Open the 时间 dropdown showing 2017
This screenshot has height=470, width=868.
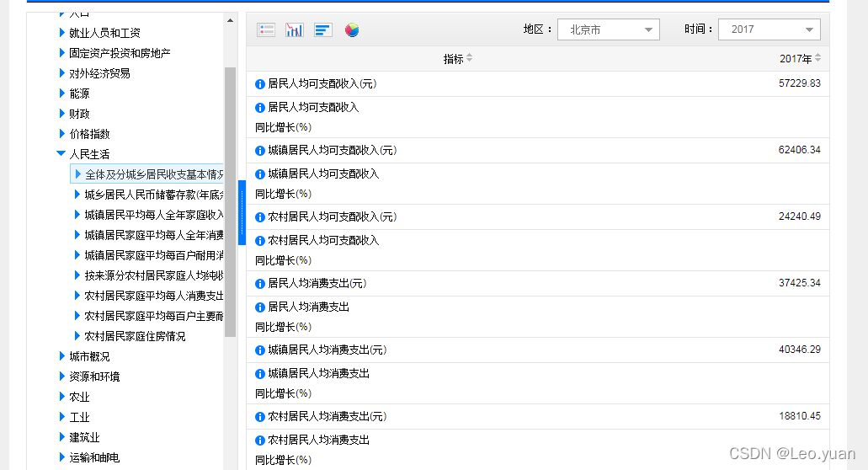click(x=769, y=29)
